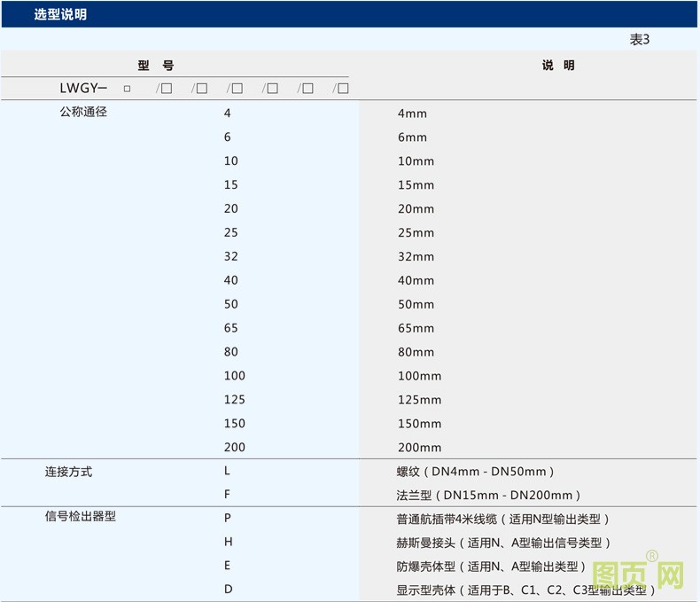Screen dimensions: 700x602
Task: Click the 连接方式 row label
Action: (x=68, y=472)
